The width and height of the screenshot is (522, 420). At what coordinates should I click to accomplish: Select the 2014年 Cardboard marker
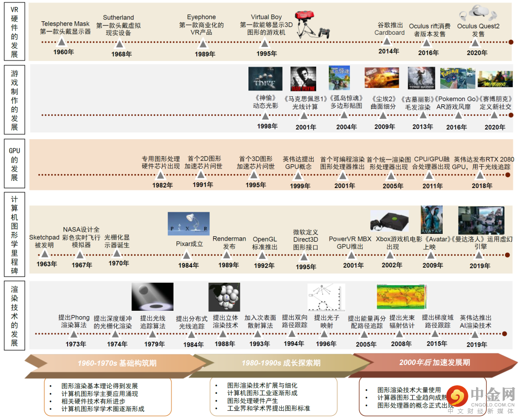click(x=387, y=41)
